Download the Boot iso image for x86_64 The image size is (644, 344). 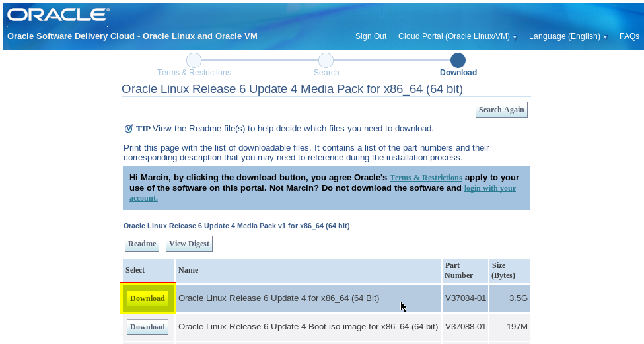coord(147,327)
